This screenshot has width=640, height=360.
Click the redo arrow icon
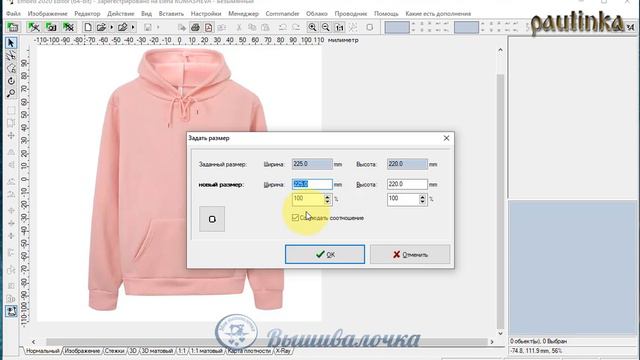(296, 27)
